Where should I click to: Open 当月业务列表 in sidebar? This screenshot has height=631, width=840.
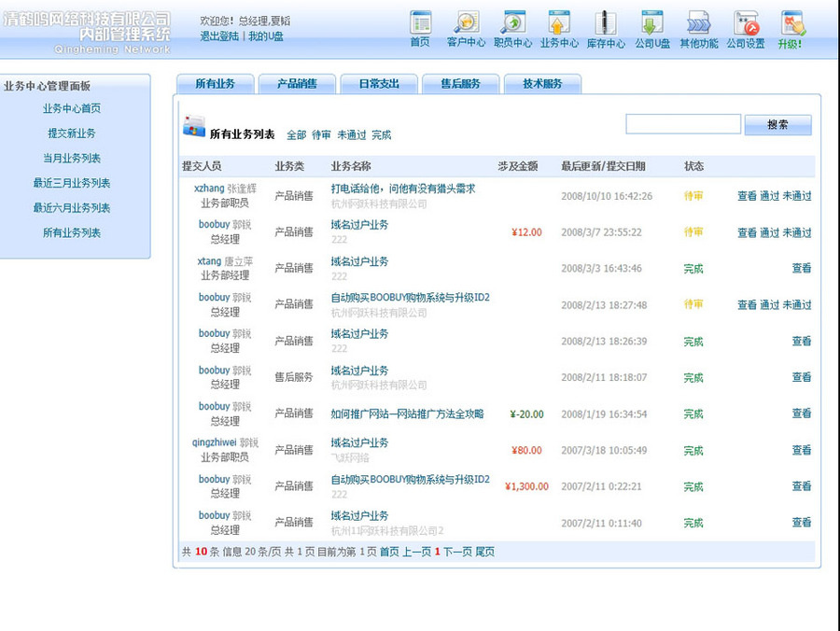tap(72, 159)
